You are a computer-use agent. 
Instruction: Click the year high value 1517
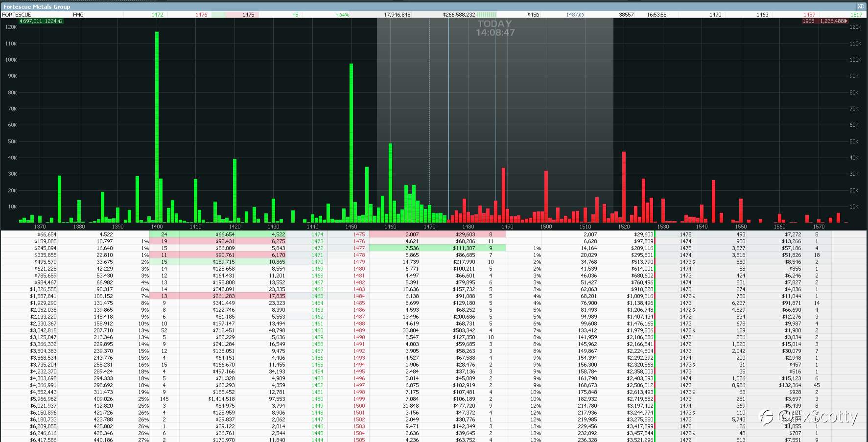click(x=856, y=15)
